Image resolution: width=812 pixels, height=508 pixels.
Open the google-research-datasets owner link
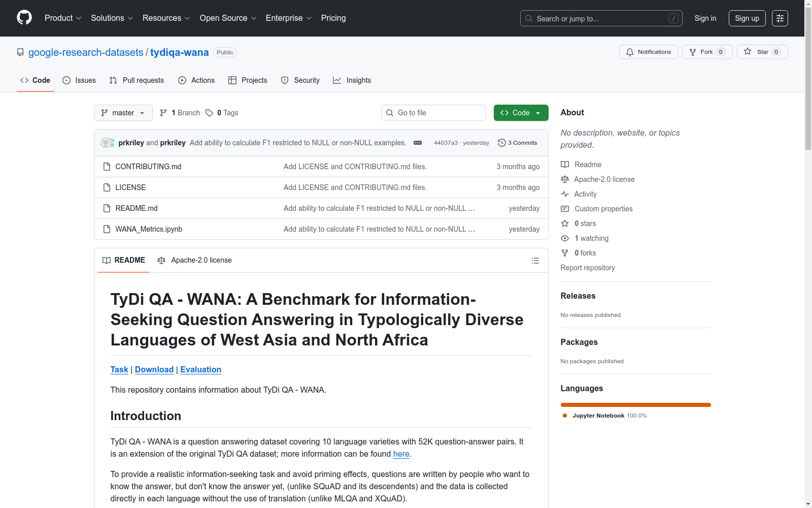click(x=86, y=52)
